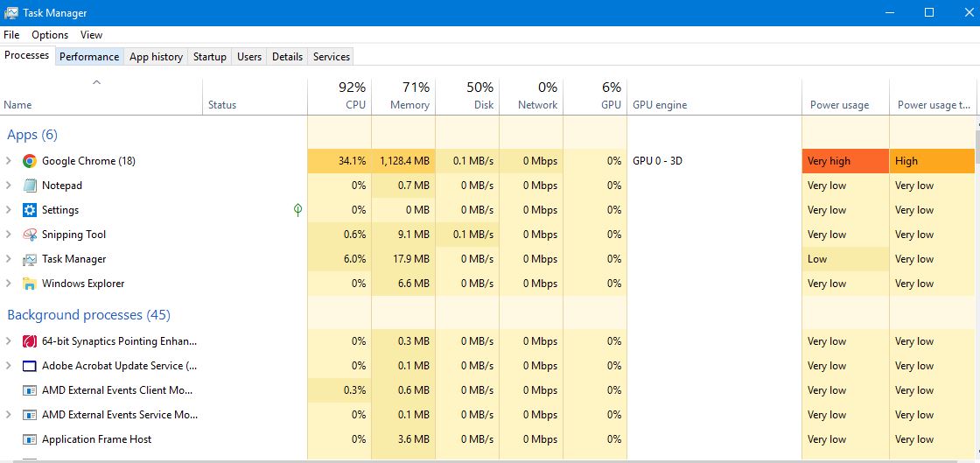Screen dimensions: 980x463
Task: Sort processes by GPU column
Action: point(595,95)
